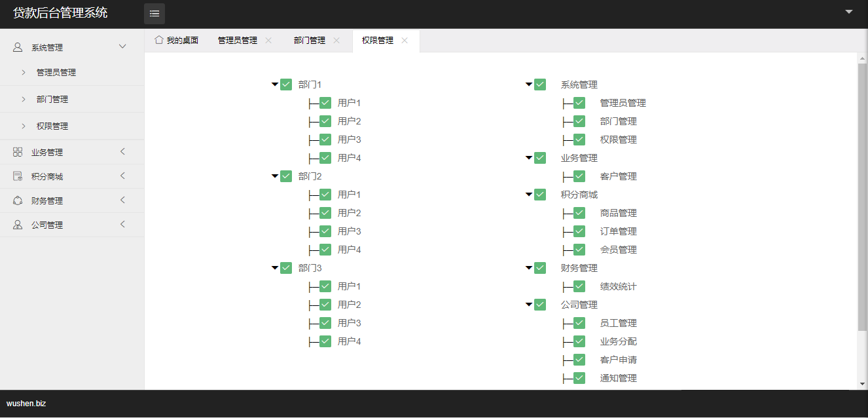
Task: Close the 部门管理 tab
Action: click(336, 40)
